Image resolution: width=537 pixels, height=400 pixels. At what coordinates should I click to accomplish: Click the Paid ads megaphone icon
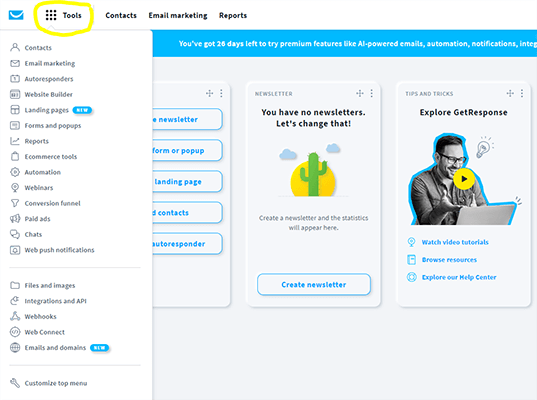click(15, 218)
